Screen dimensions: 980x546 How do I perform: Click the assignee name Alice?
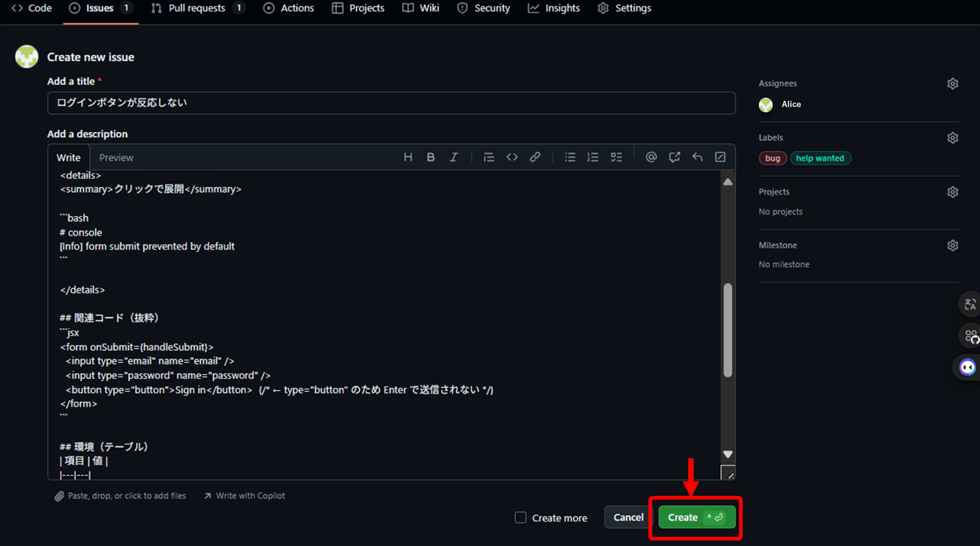(791, 105)
